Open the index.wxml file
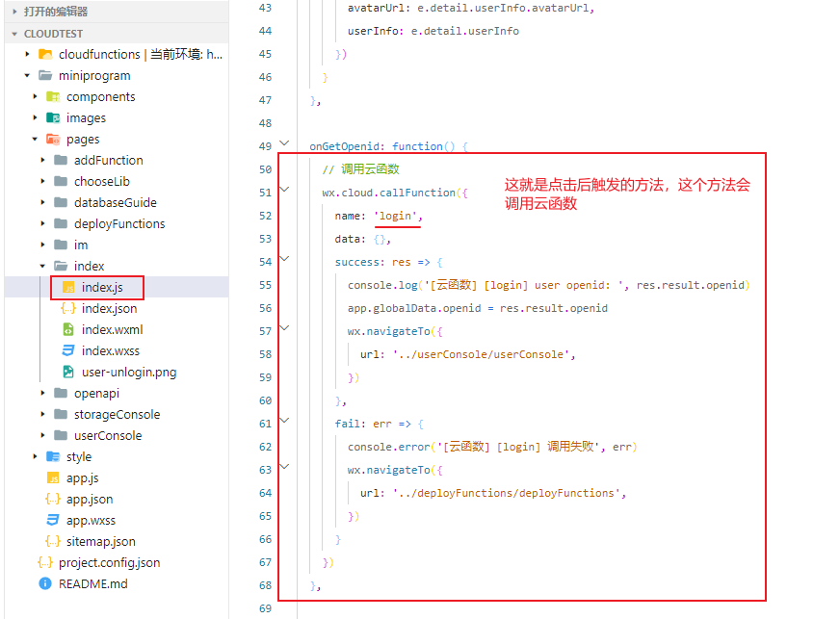This screenshot has height=619, width=840. point(113,330)
